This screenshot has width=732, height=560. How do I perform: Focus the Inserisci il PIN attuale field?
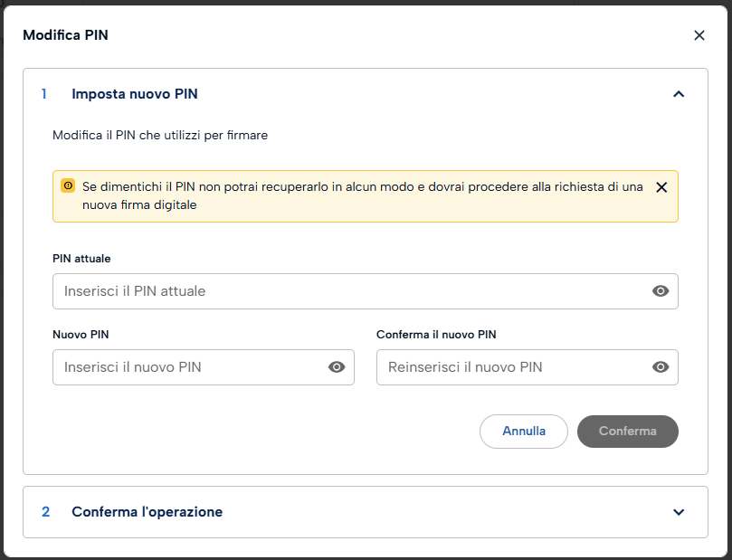coord(365,291)
